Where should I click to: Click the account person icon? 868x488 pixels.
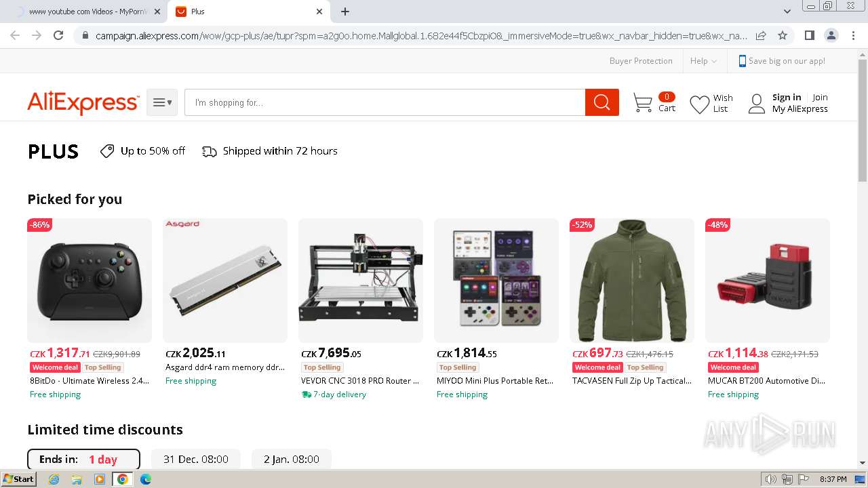tap(756, 104)
